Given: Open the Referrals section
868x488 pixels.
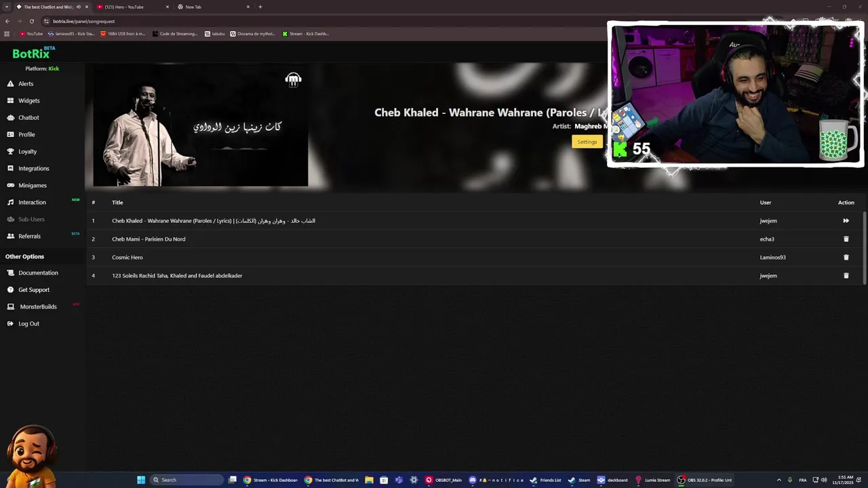Looking at the screenshot, I should click(24, 236).
